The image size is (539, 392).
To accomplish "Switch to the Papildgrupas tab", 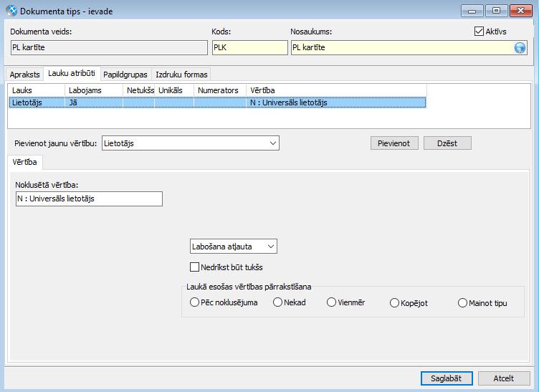I will [125, 75].
